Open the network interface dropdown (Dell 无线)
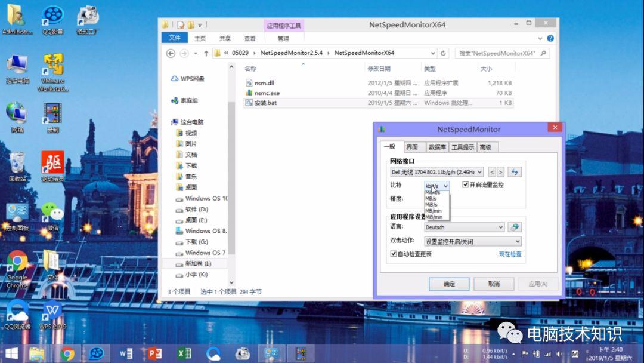Screen dimensions: 644x363 (436, 172)
